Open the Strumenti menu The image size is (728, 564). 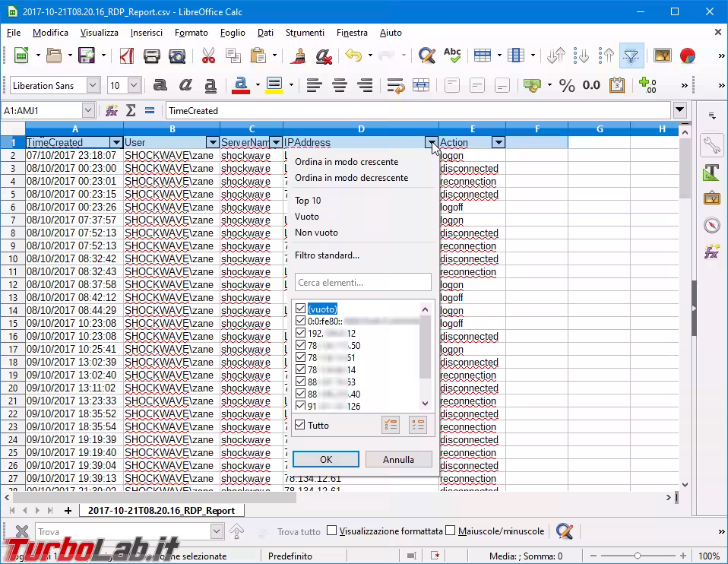click(x=305, y=33)
